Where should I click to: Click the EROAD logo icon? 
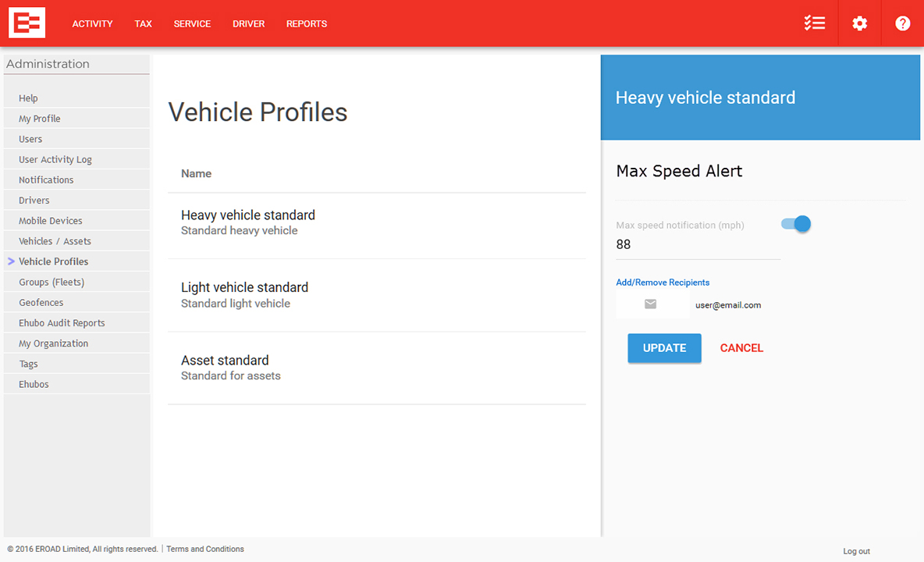click(x=27, y=23)
